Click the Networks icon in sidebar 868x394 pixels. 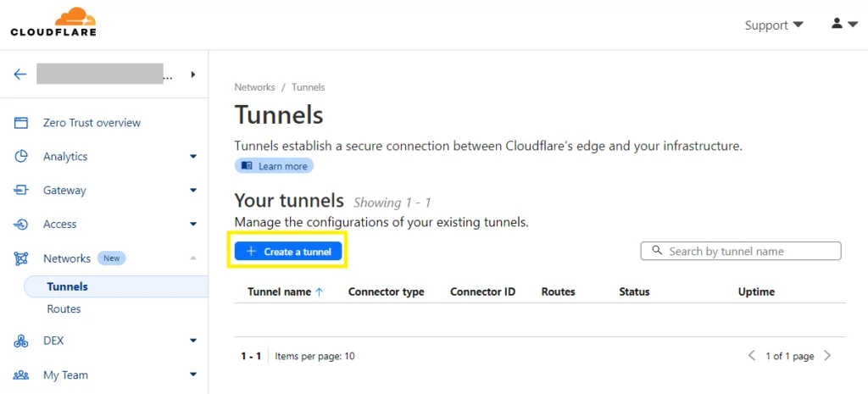[x=21, y=258]
